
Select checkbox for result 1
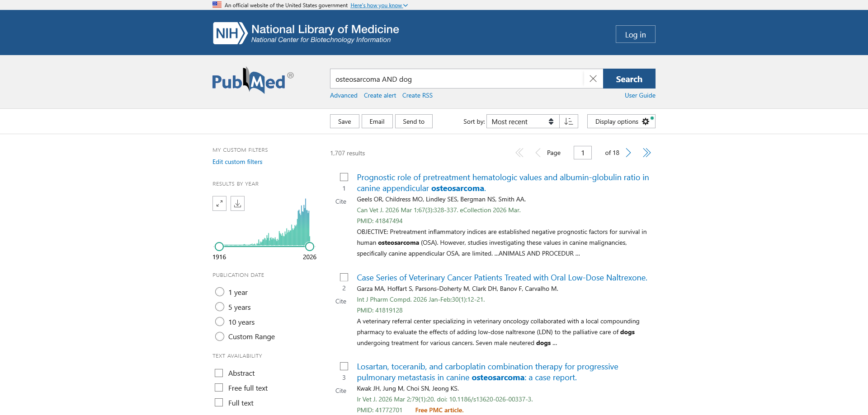tap(344, 177)
